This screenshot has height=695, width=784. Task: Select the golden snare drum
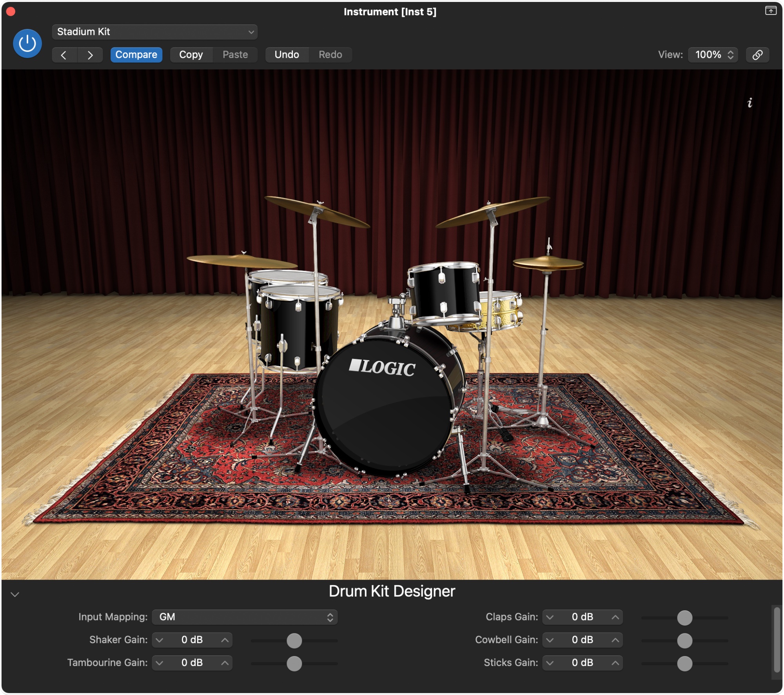[x=504, y=310]
